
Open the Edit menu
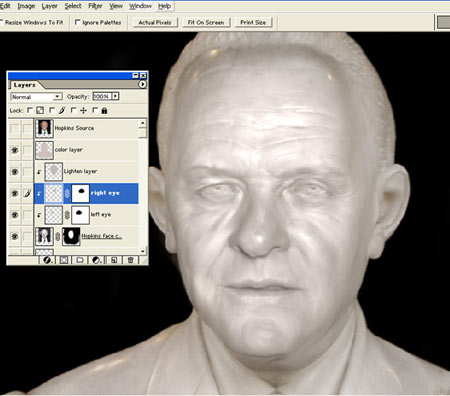[5, 6]
